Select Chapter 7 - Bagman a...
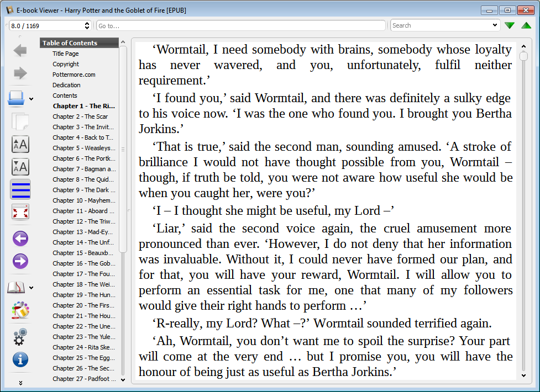540x392 pixels. coord(84,169)
